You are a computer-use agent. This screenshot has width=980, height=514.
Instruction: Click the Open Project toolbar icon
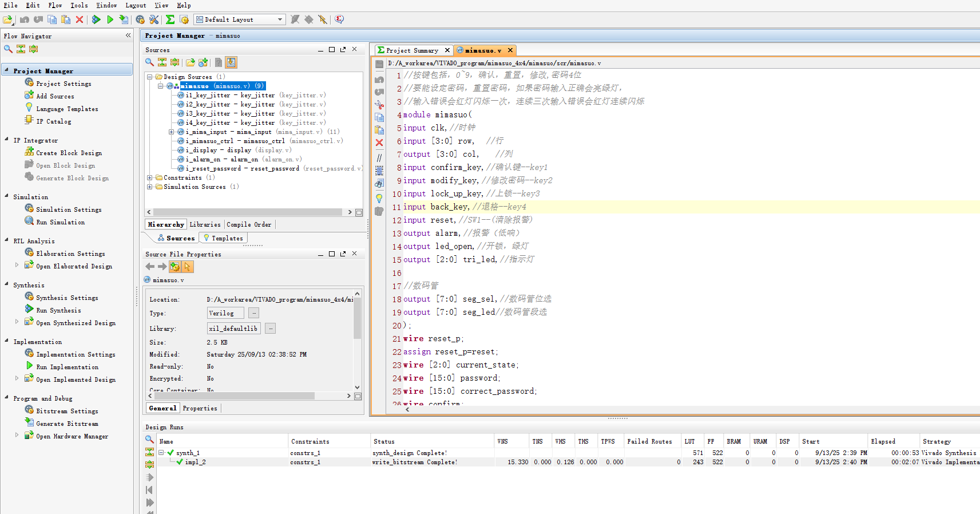pyautogui.click(x=7, y=19)
